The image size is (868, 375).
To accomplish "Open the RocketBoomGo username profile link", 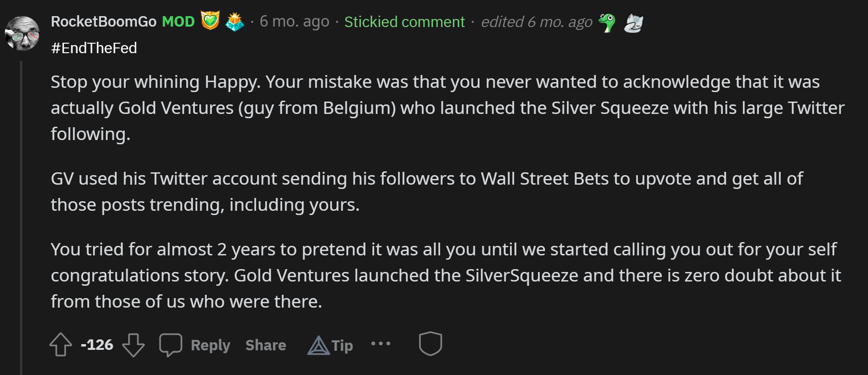I will click(103, 21).
